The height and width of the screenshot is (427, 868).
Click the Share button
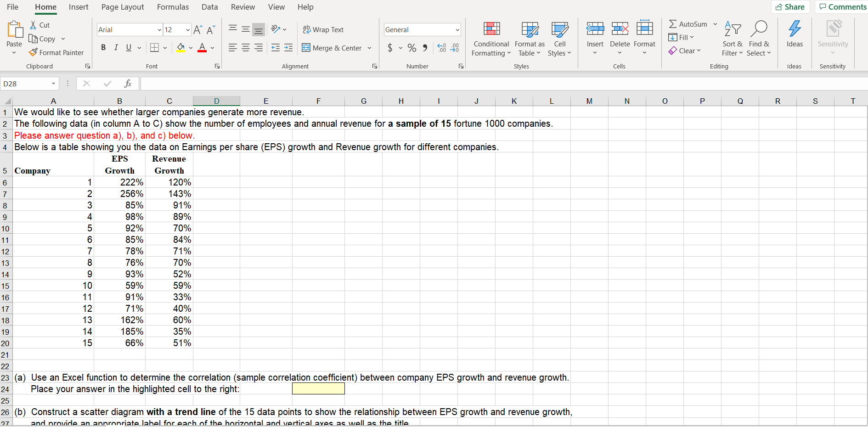[x=790, y=7]
